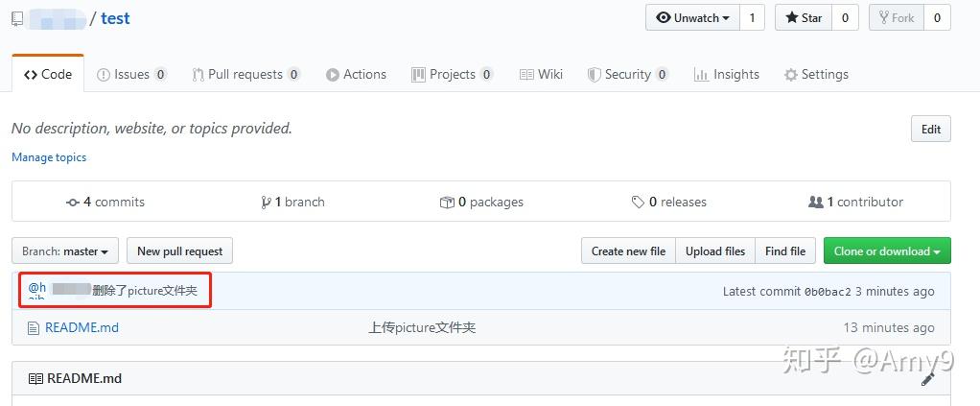Click the README.md file icon in file list
Image resolution: width=980 pixels, height=406 pixels.
(34, 328)
